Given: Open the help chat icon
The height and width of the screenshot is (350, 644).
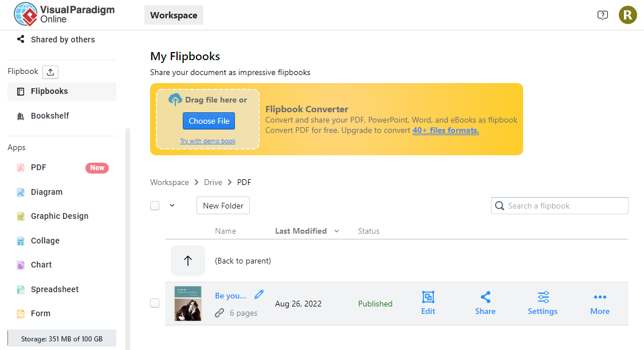Looking at the screenshot, I should coord(602,15).
